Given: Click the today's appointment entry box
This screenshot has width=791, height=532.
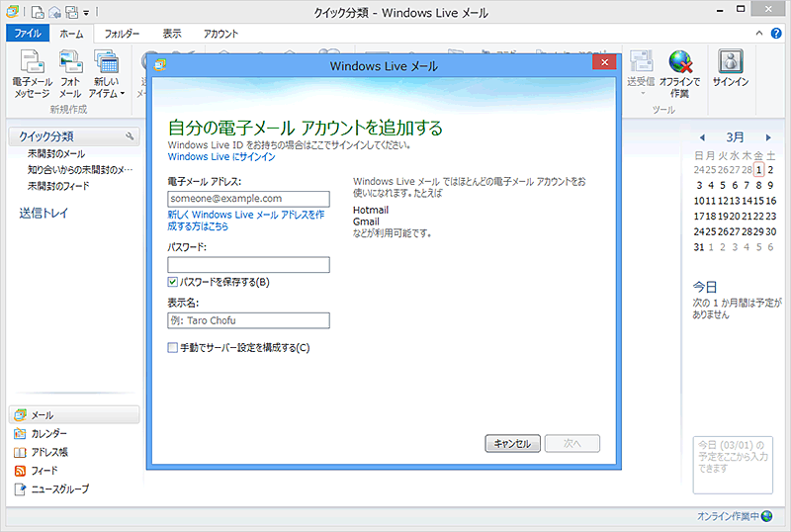Looking at the screenshot, I should [x=733, y=465].
